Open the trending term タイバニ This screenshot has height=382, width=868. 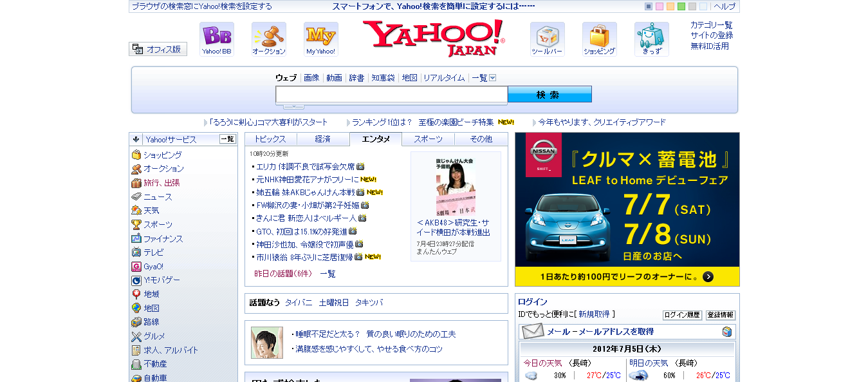299,303
